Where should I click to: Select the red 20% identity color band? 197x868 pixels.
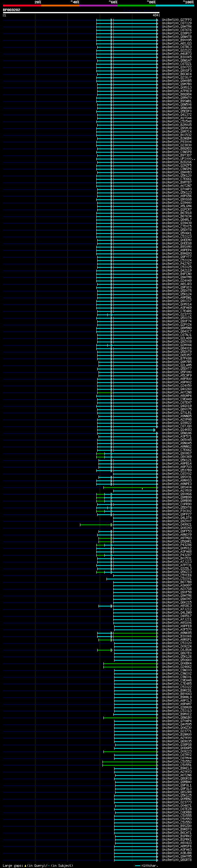click(22, 6)
